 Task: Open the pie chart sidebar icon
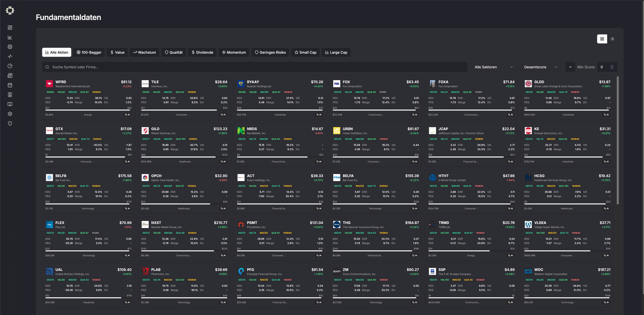tap(10, 66)
